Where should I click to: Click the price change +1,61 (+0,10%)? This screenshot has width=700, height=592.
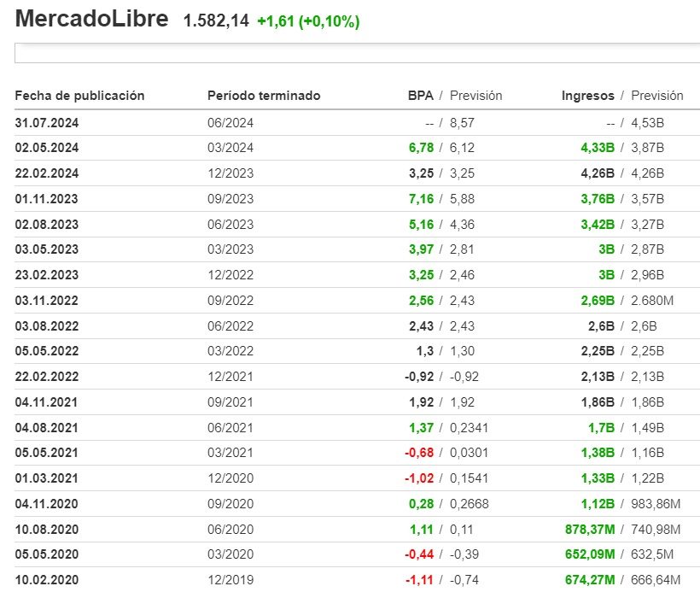[308, 21]
